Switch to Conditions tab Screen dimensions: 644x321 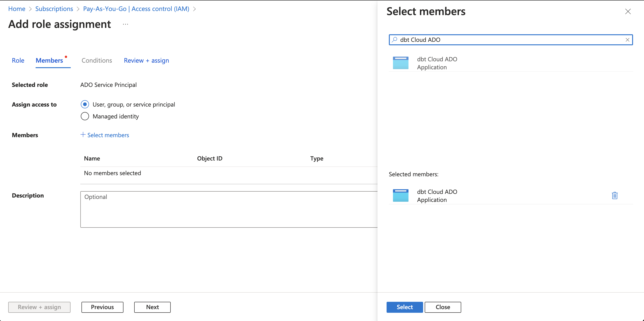pyautogui.click(x=97, y=60)
